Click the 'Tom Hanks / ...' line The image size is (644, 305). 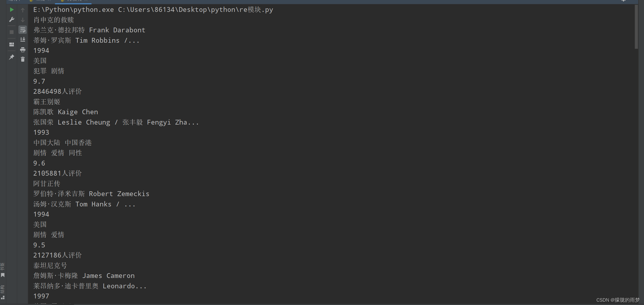click(x=84, y=204)
